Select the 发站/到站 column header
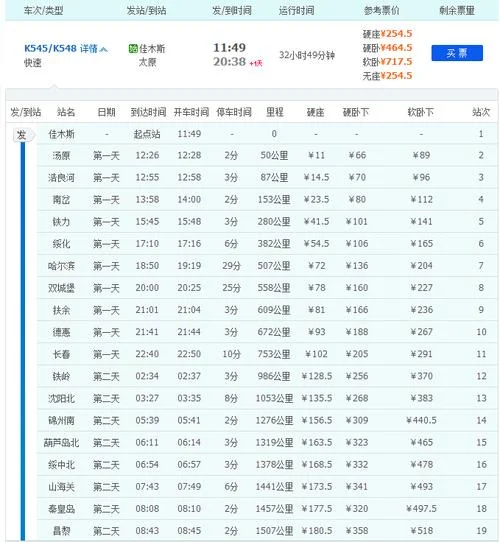The width and height of the screenshot is (500, 542). pyautogui.click(x=146, y=10)
